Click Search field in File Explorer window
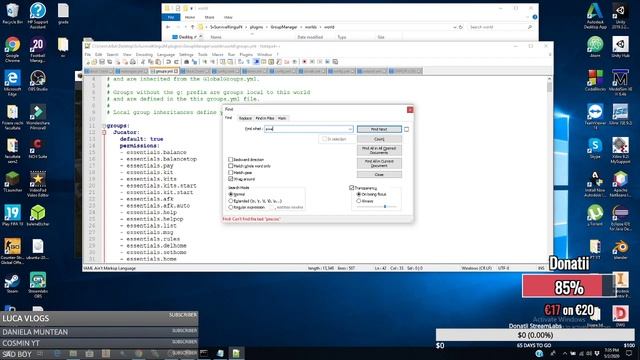This screenshot has width=640, height=360. coord(501,27)
